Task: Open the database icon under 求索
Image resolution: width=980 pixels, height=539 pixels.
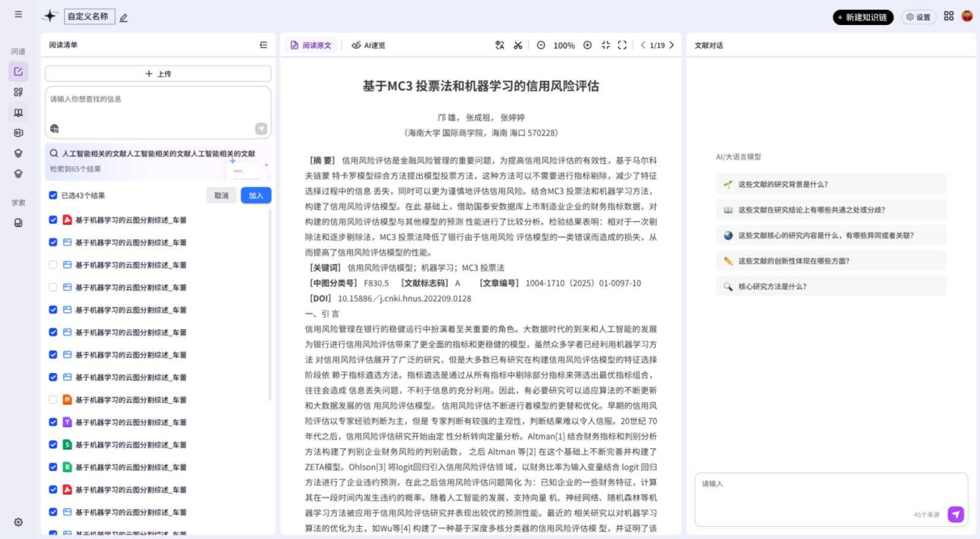Action: (18, 223)
